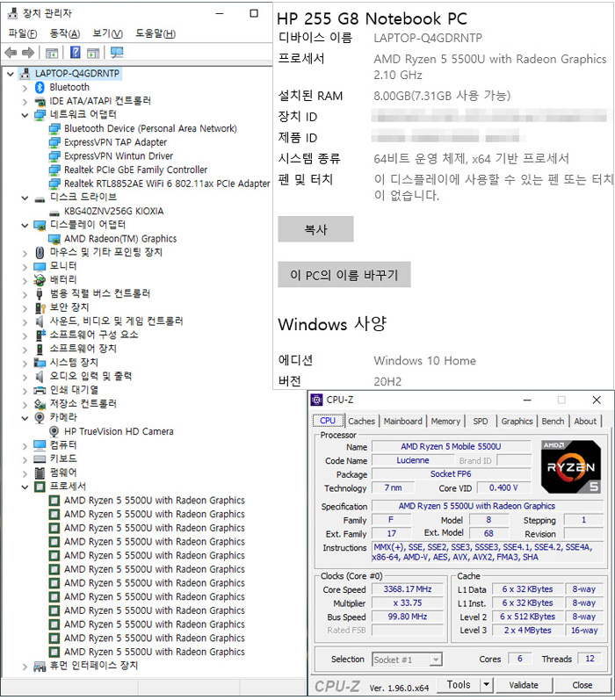Click the Validate button in CPU-Z
615x700 pixels.
coord(524,685)
